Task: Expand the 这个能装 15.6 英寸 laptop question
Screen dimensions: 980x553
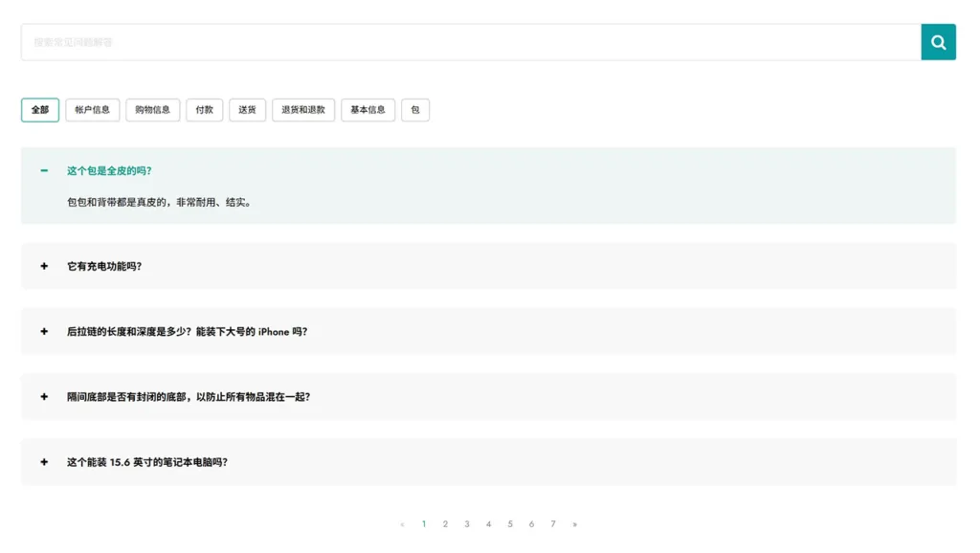Action: (146, 462)
